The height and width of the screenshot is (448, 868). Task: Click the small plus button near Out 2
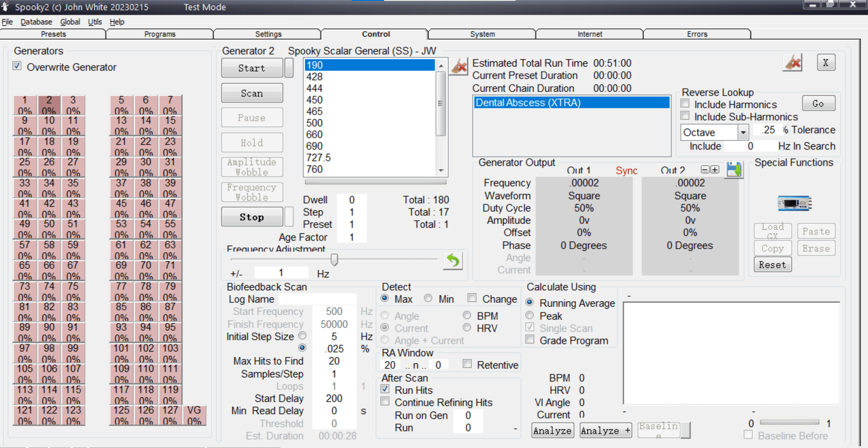715,170
